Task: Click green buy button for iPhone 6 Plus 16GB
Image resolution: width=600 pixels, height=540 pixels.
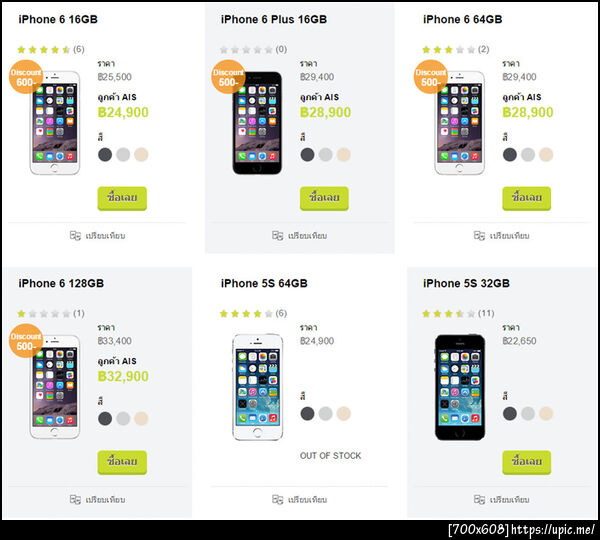Action: click(x=324, y=198)
